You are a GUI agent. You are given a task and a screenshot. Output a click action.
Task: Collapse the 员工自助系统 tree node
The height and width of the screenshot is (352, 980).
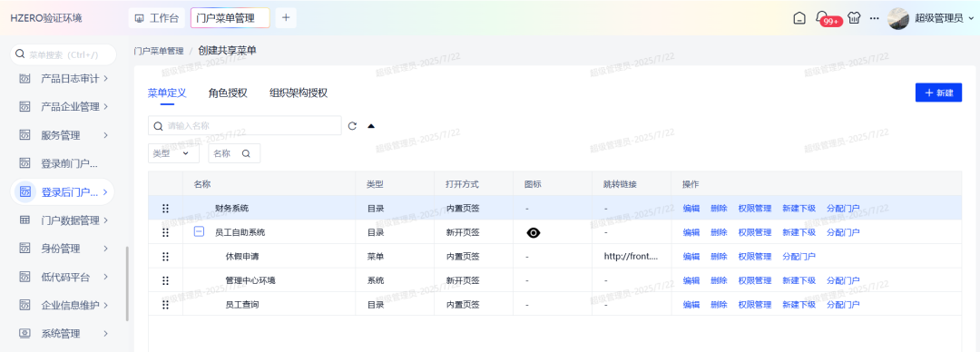click(199, 232)
